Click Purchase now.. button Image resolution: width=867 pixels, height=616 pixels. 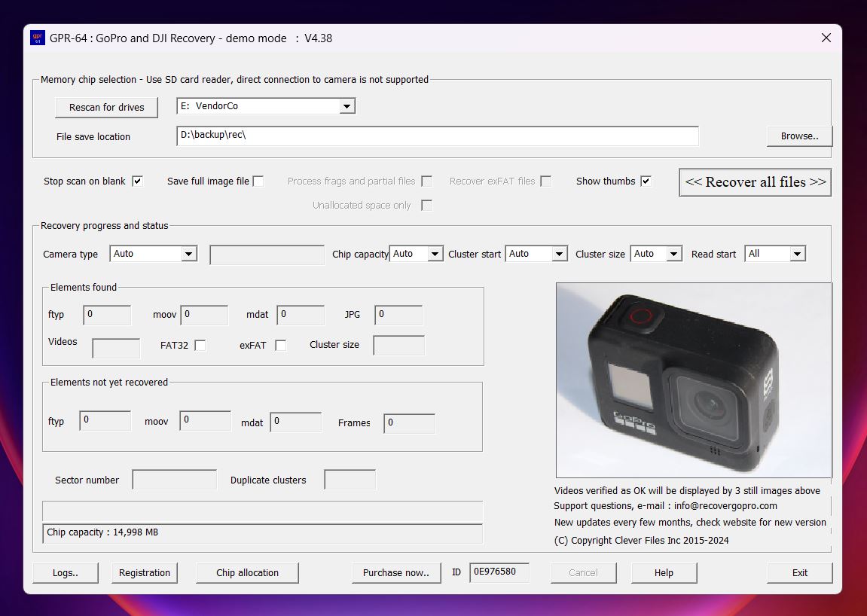point(396,573)
